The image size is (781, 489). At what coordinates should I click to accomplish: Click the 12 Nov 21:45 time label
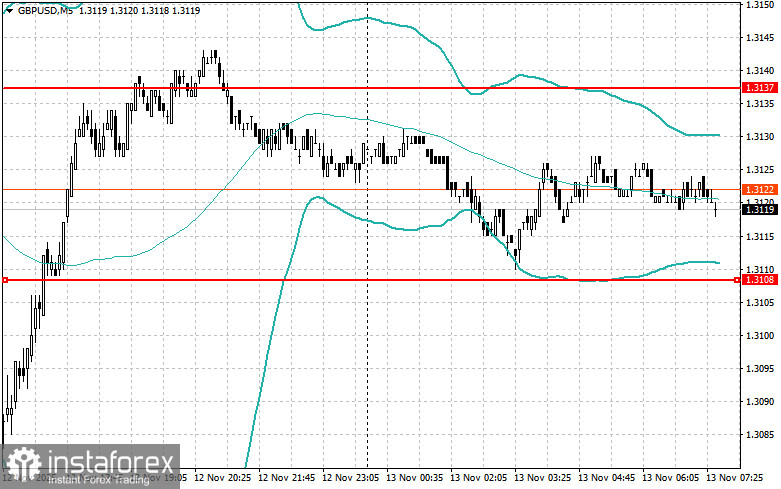(x=286, y=478)
